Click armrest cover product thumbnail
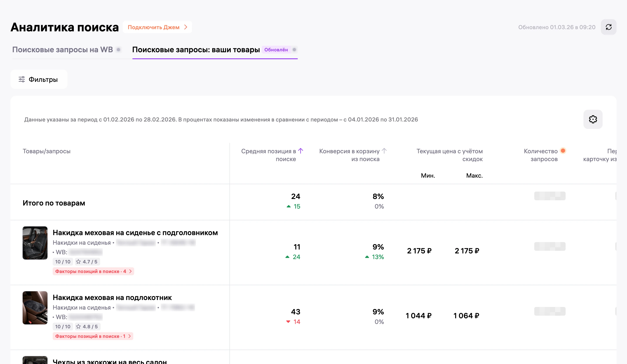This screenshot has width=627, height=364. (x=35, y=308)
